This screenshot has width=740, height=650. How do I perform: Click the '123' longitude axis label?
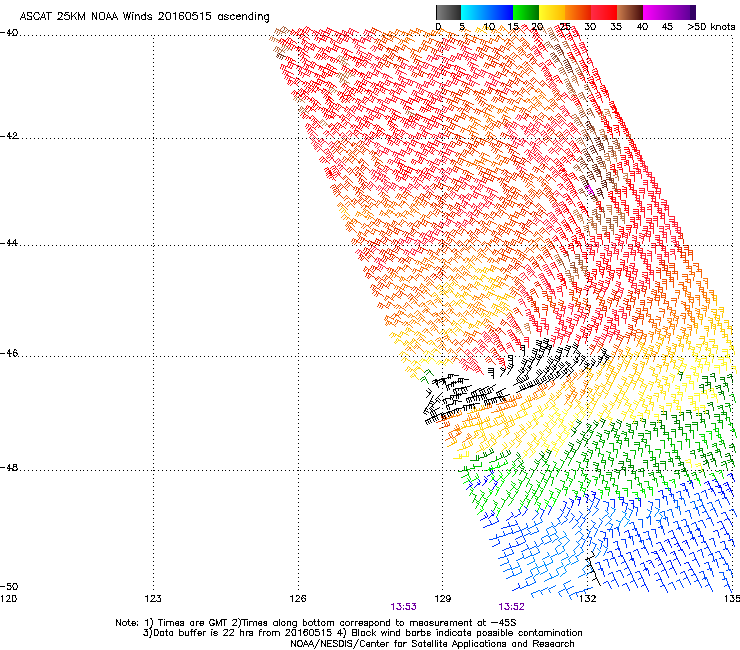pyautogui.click(x=153, y=599)
